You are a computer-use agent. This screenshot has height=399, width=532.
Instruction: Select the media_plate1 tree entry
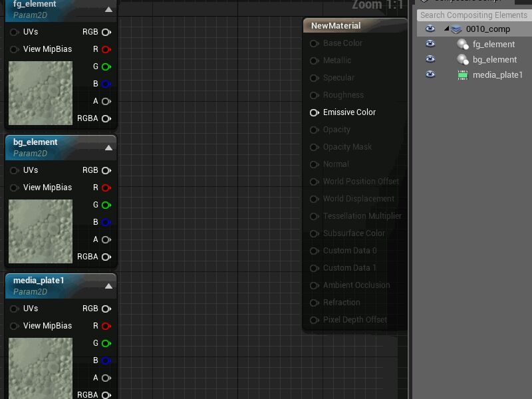point(497,75)
